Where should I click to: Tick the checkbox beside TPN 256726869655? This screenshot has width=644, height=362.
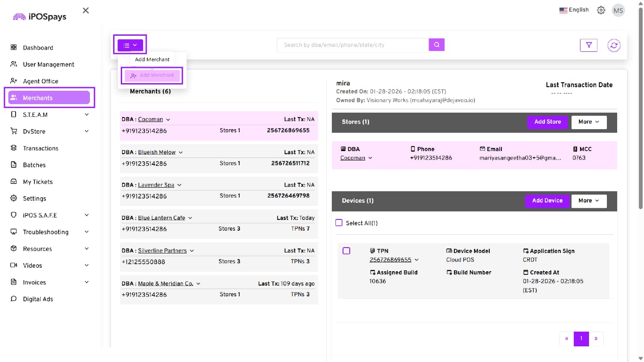[346, 251]
